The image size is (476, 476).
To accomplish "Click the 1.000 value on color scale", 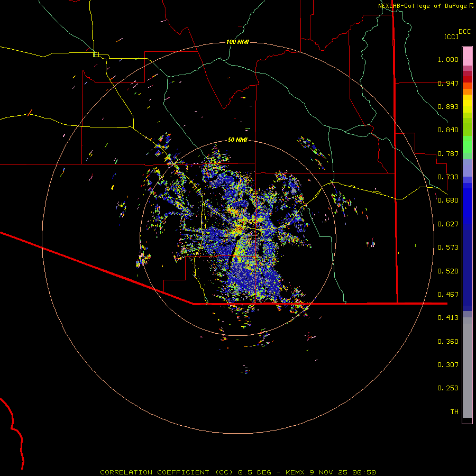I will tap(448, 59).
